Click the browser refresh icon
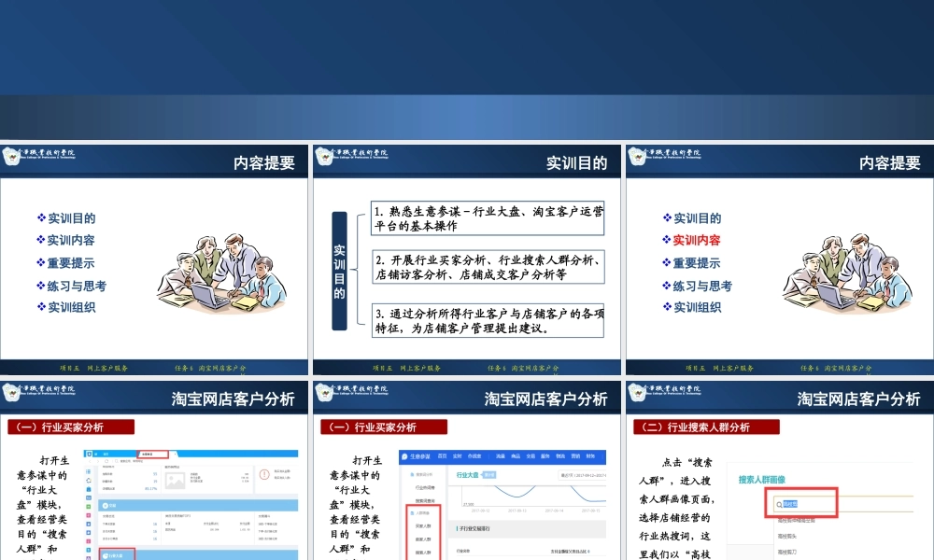 click(107, 461)
